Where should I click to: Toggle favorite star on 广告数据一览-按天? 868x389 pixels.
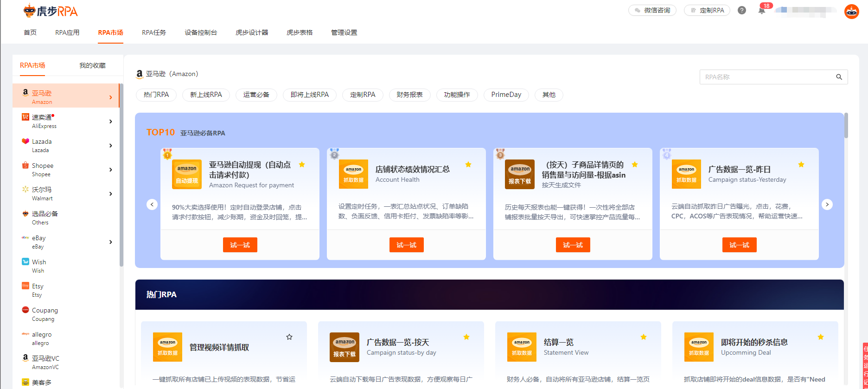(x=466, y=337)
